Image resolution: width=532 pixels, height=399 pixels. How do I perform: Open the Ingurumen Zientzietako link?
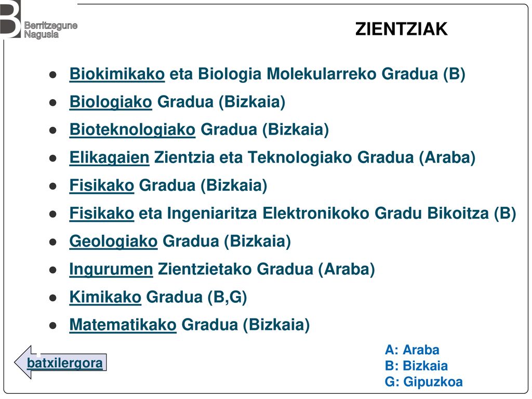point(111,270)
